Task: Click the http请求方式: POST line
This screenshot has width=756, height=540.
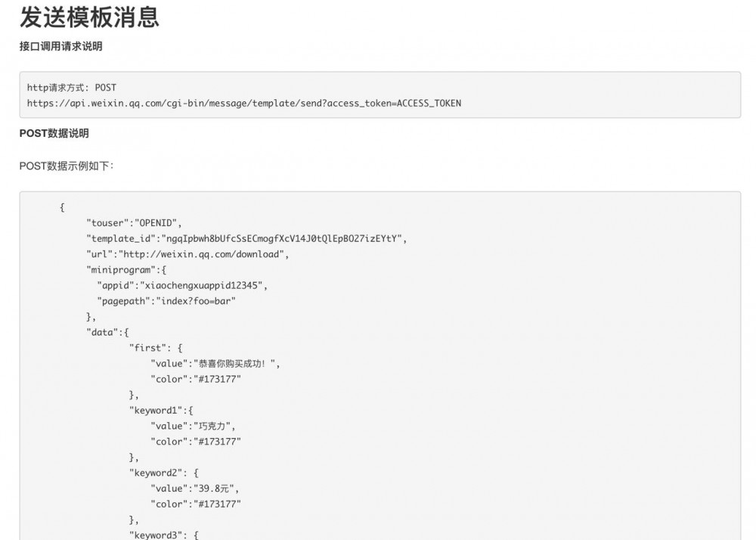Action: [71, 87]
